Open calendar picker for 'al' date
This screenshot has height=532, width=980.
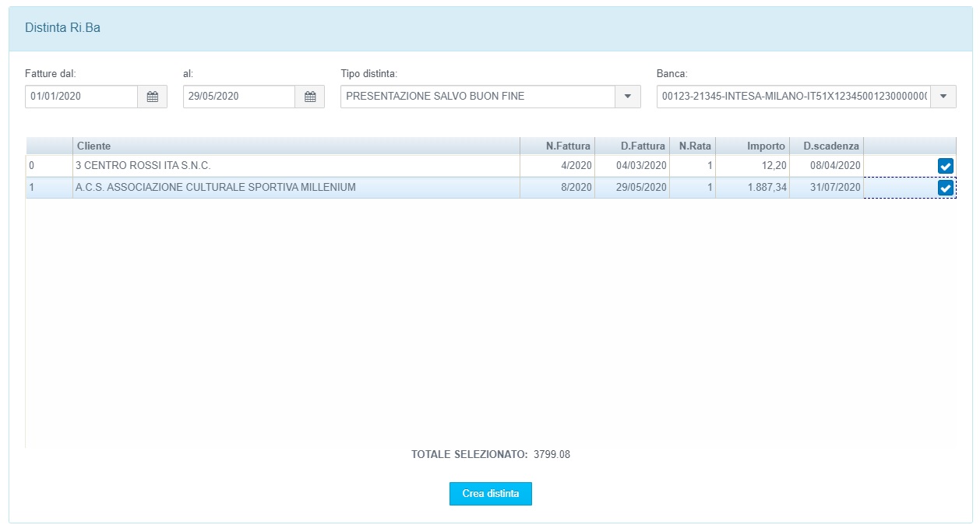(310, 97)
